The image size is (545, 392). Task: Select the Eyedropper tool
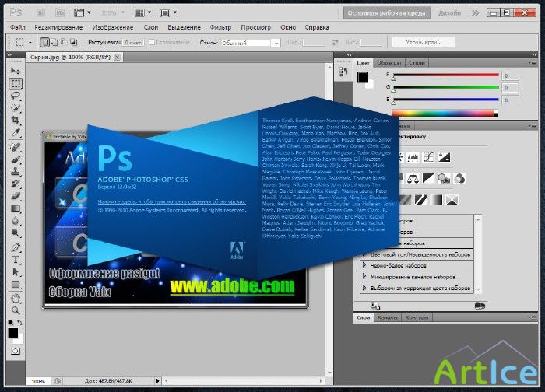[x=16, y=132]
